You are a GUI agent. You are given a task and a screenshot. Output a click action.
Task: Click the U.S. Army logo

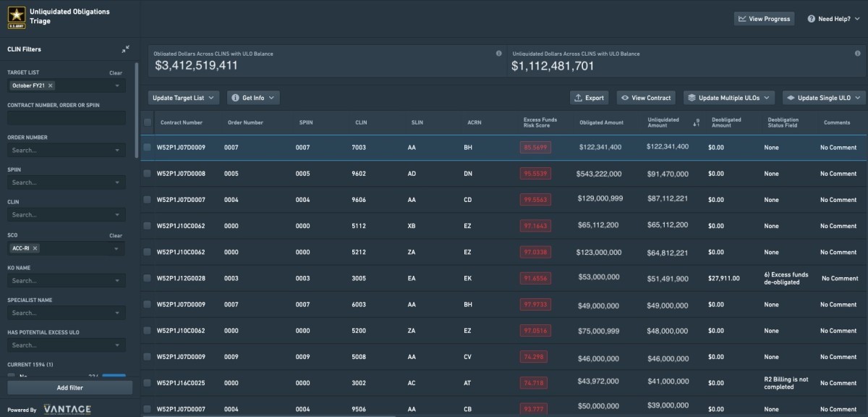pos(17,18)
